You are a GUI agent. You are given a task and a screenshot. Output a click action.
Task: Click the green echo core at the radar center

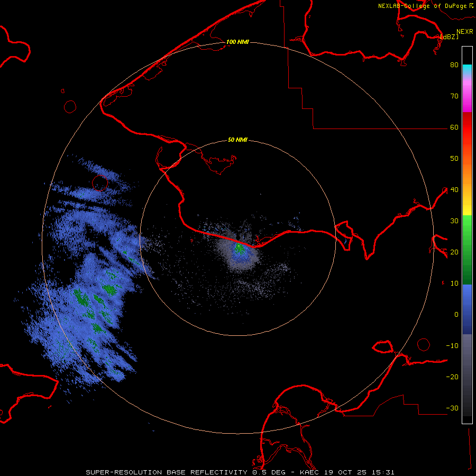(240, 249)
